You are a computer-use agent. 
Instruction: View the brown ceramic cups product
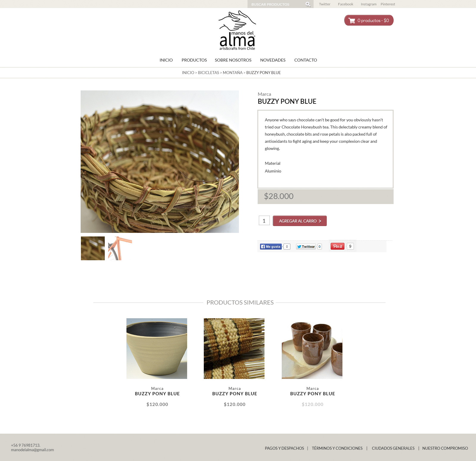tap(312, 349)
